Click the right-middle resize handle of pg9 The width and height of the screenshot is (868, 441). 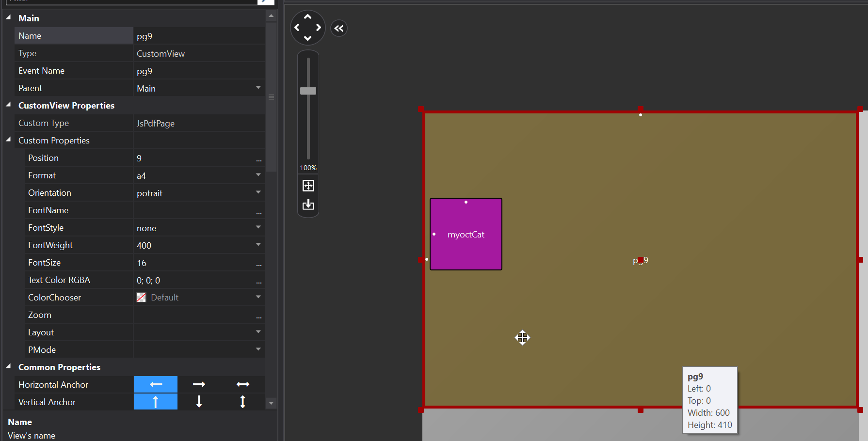pos(860,260)
